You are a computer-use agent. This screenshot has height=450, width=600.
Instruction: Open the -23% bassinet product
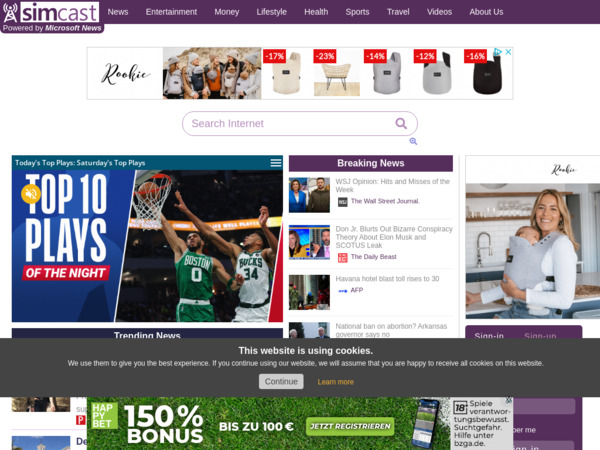coord(337,73)
